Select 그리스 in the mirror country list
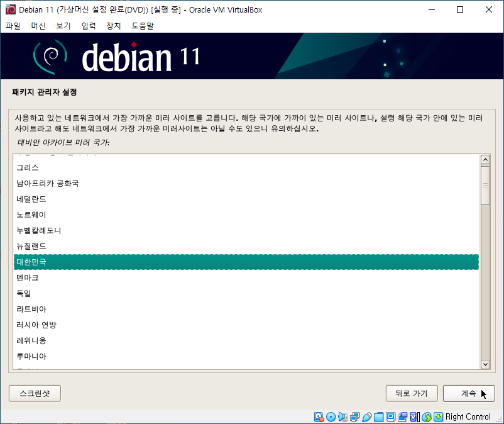This screenshot has width=504, height=424. click(246, 167)
